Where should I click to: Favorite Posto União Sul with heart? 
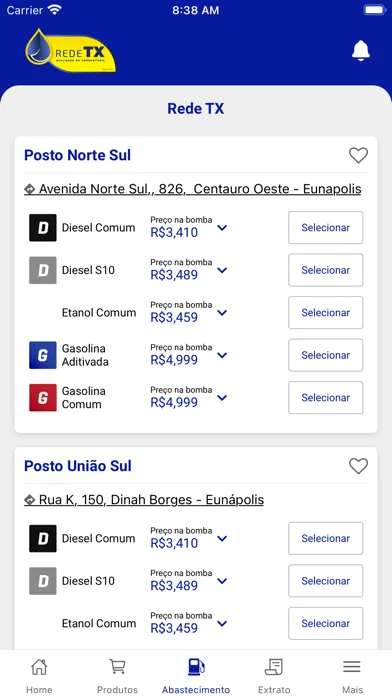358,466
